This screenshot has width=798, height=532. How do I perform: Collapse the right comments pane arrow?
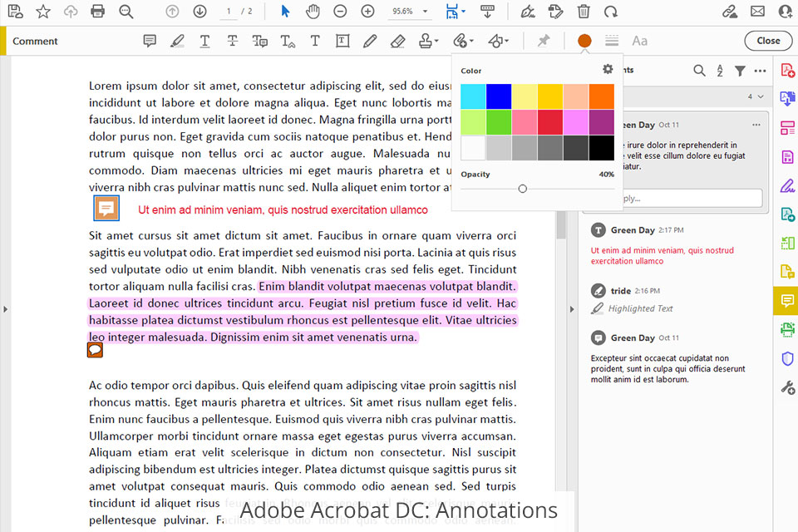pyautogui.click(x=572, y=309)
